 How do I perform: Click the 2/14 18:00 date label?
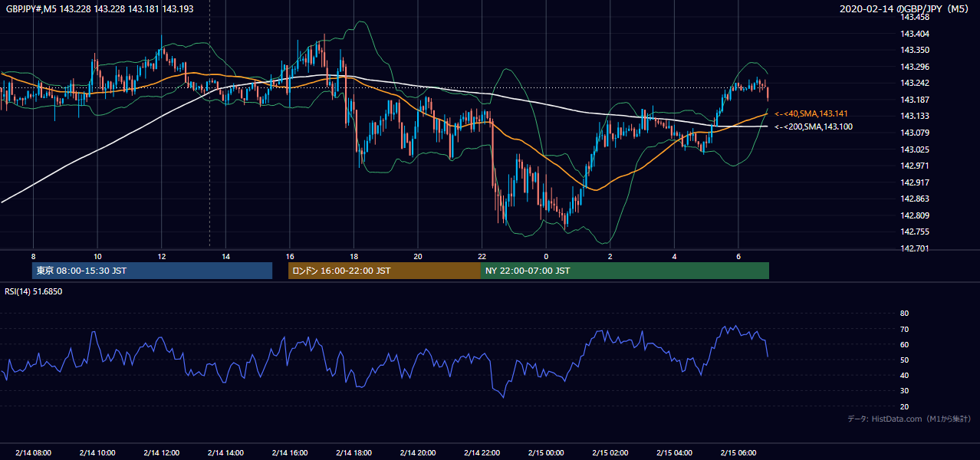coord(354,453)
